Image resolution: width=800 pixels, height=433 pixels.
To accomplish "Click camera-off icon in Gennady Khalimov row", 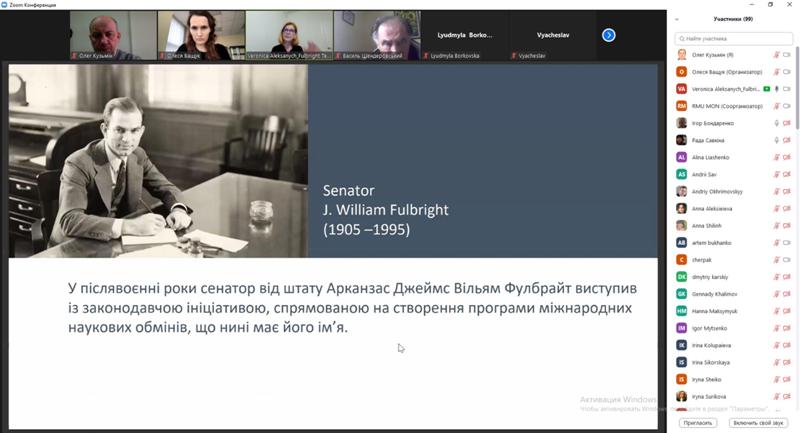I will point(787,294).
